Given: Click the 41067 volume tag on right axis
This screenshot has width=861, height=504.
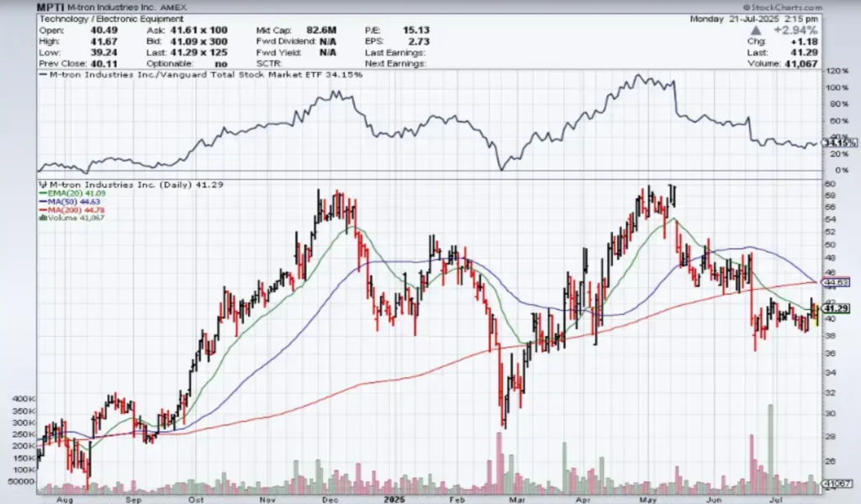Looking at the screenshot, I should [x=837, y=484].
